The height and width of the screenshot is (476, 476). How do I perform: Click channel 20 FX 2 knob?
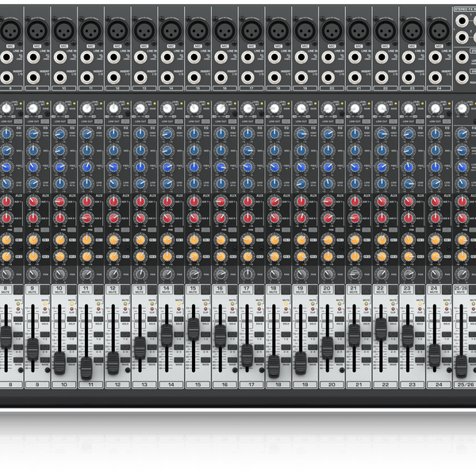point(328,256)
